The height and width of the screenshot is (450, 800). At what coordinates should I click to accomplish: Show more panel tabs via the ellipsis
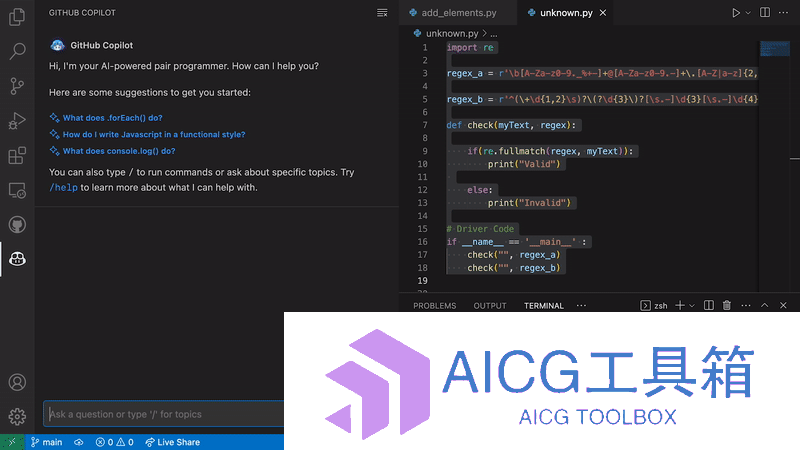(581, 306)
